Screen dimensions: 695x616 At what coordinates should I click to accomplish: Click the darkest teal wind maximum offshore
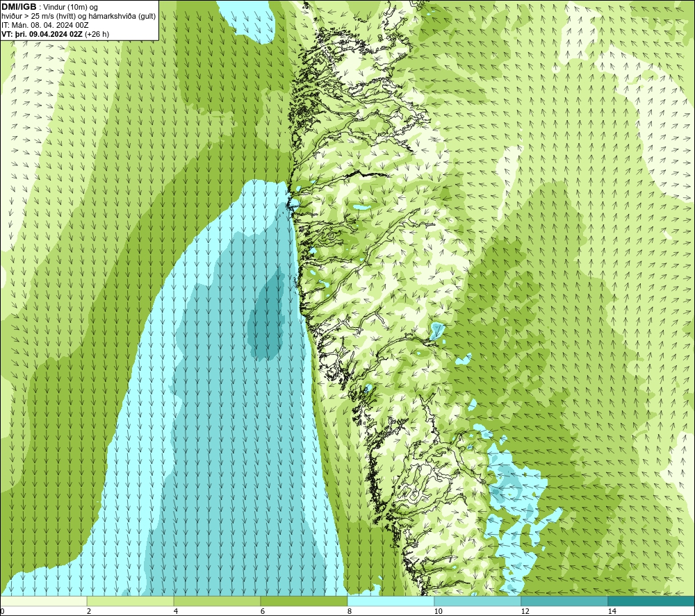pyautogui.click(x=268, y=317)
